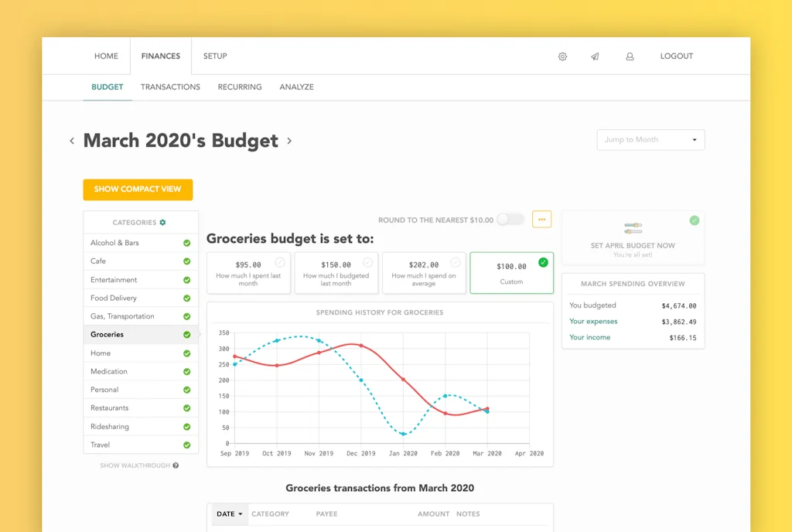
Task: Click the SHOW COMPACT VIEW button
Action: [138, 189]
